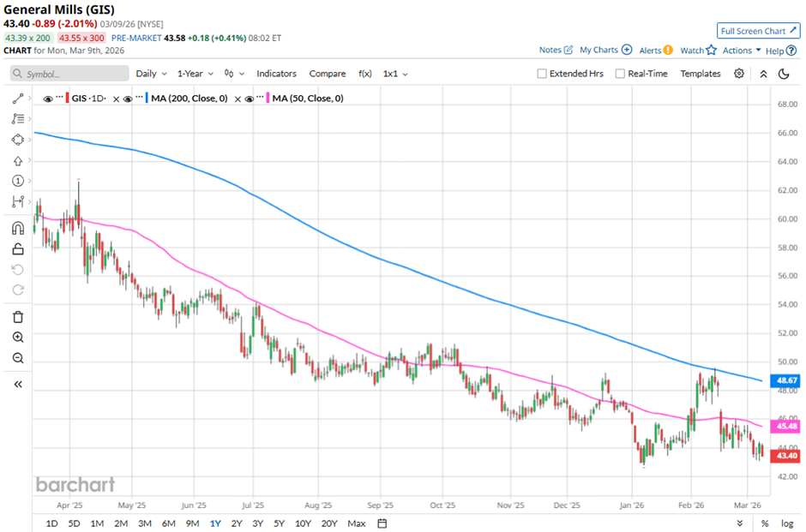Open Help question mark icon
This screenshot has height=532, width=806.
[791, 51]
